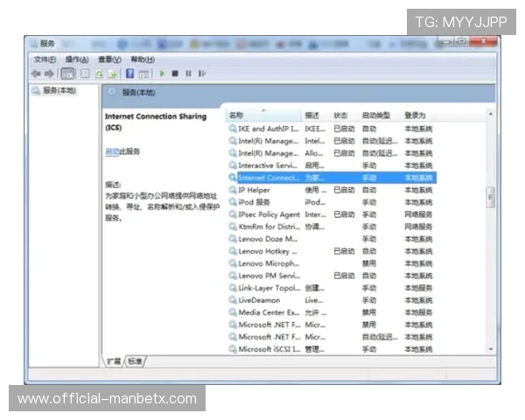Click the Properties toolbar icon
Viewport: 525px width, 420px height.
[x=85, y=73]
